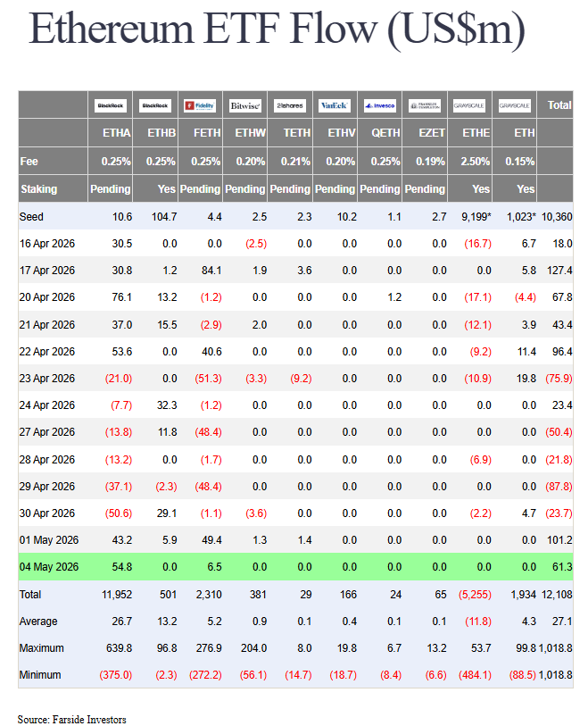Click the 29.1 ETHB value
This screenshot has width=588, height=726.
click(167, 514)
